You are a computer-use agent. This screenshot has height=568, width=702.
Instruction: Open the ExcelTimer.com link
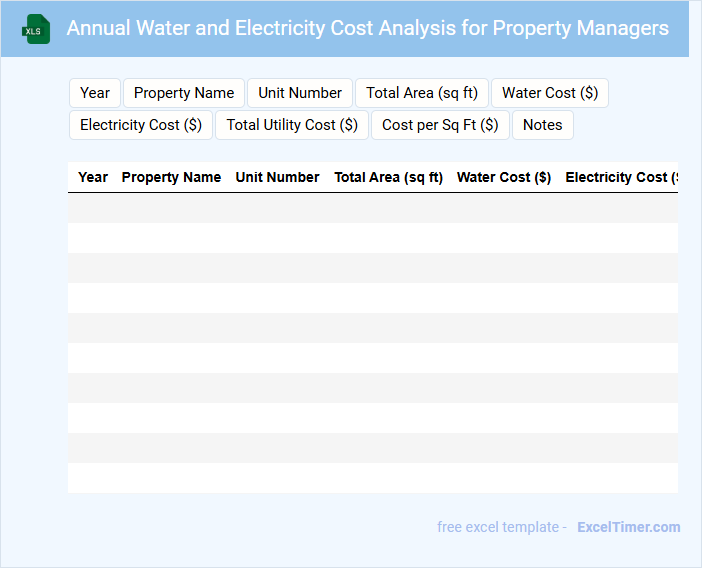(x=628, y=527)
